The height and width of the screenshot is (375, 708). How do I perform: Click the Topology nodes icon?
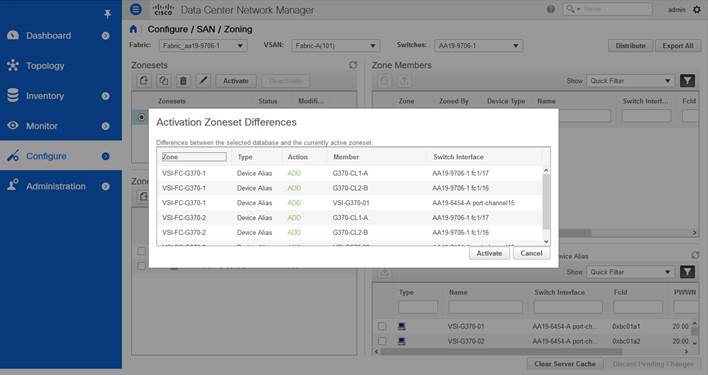tap(13, 65)
